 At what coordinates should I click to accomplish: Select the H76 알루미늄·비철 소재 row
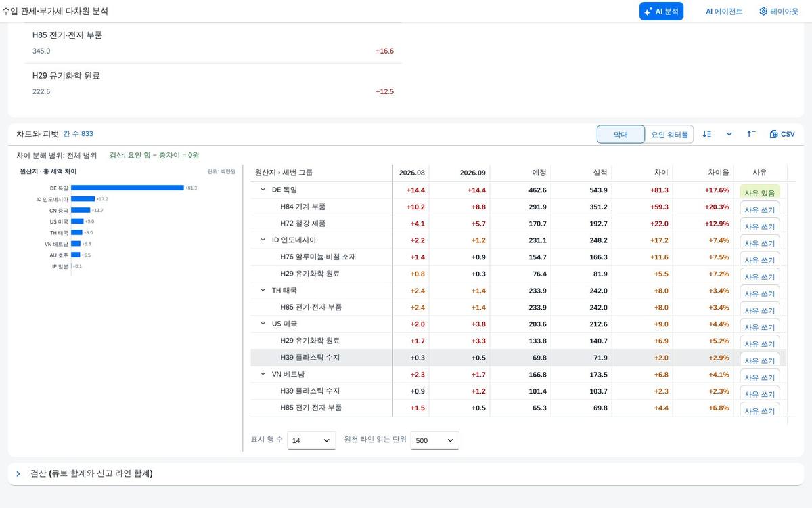coord(518,257)
